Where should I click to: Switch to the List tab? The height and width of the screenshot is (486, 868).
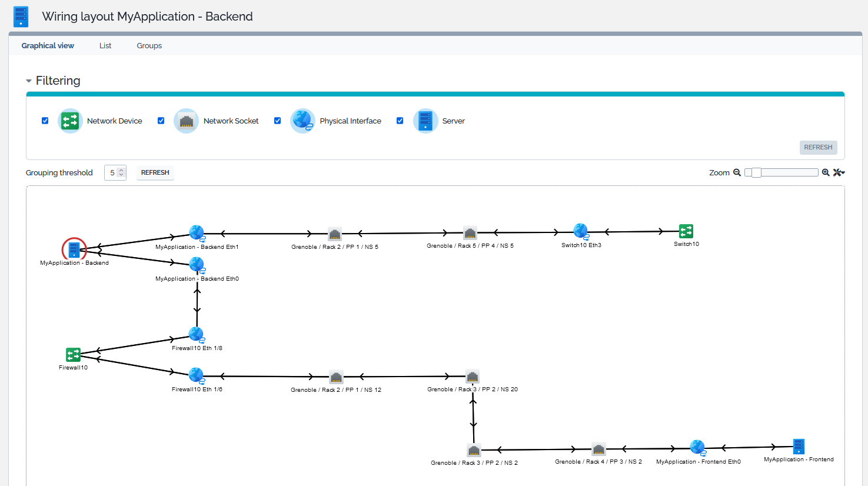(x=105, y=46)
